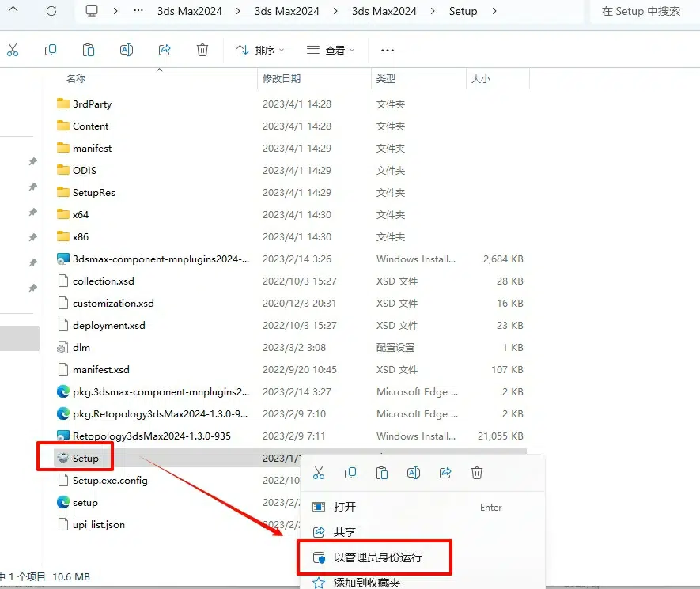This screenshot has height=589, width=700.
Task: Click delete icon in the context menu
Action: 477,473
